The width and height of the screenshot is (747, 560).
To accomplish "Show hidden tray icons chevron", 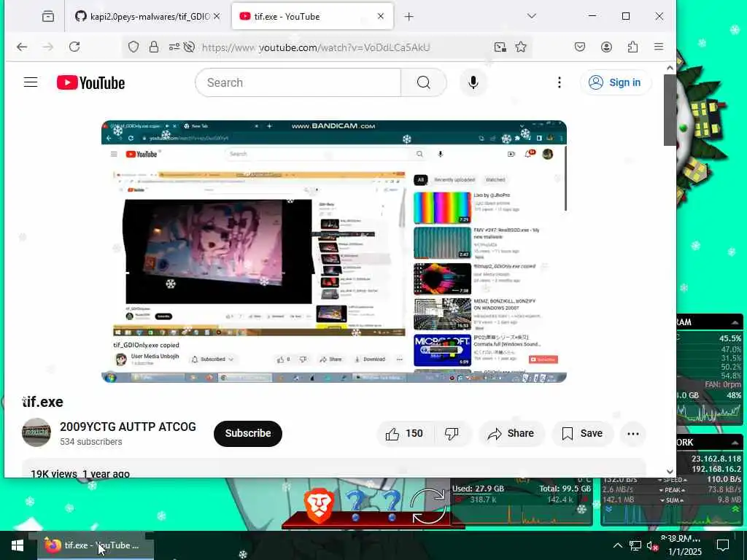I will pos(617,545).
